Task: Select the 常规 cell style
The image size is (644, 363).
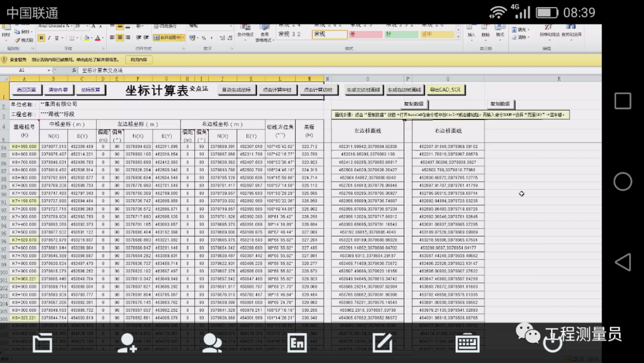Action: click(329, 35)
